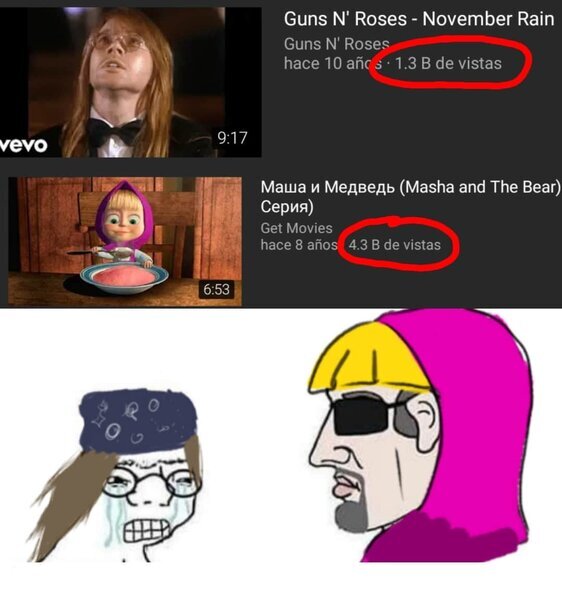Screen dimensions: 562x600
Task: Click the round glasses on crying character
Action: click(153, 483)
